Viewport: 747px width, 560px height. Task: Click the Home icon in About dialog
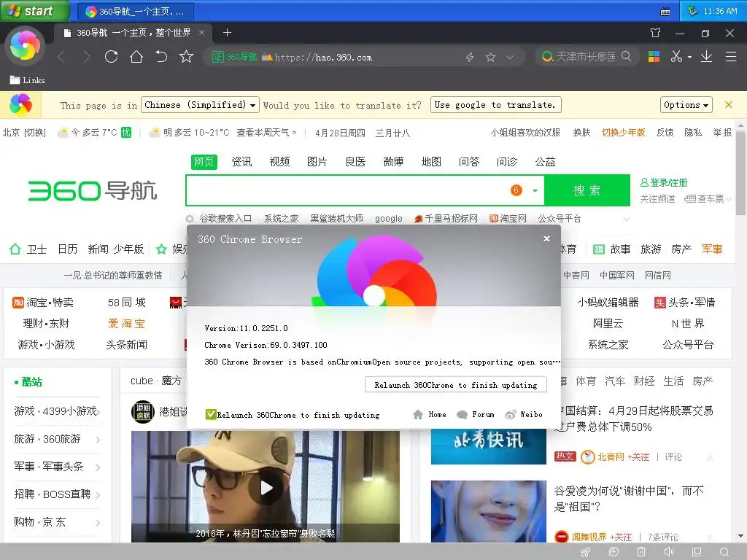click(x=418, y=415)
